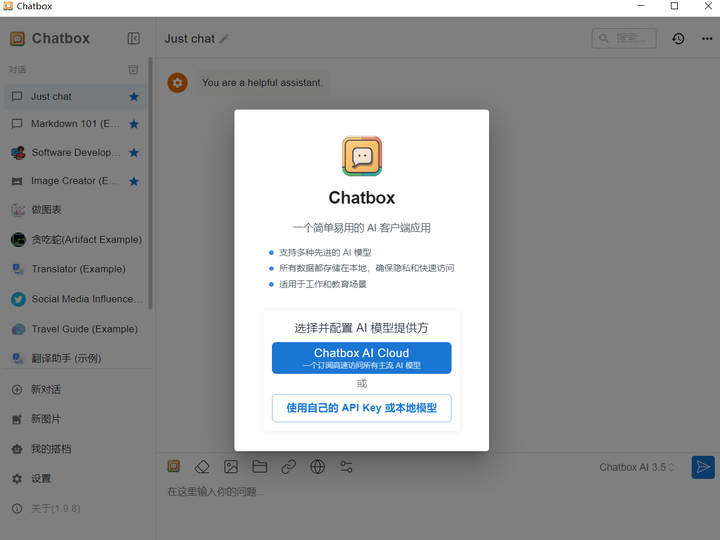
Task: Open the Software Developer conversation
Action: click(x=76, y=152)
